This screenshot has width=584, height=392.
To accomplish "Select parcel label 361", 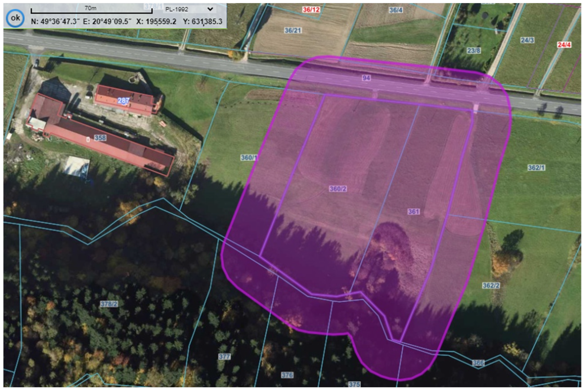I will click(414, 212).
